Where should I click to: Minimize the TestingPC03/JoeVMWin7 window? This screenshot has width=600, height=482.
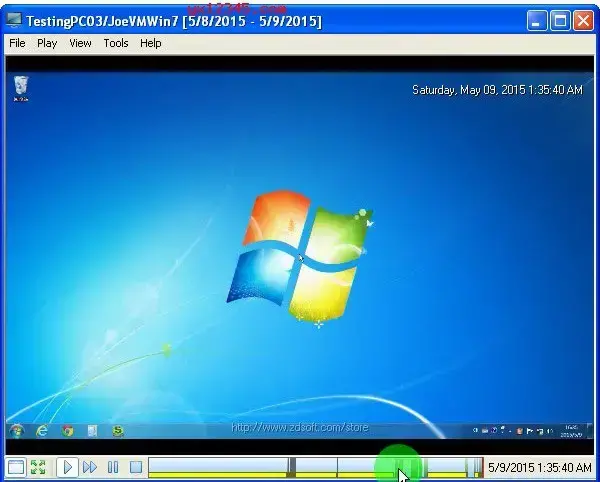click(536, 20)
